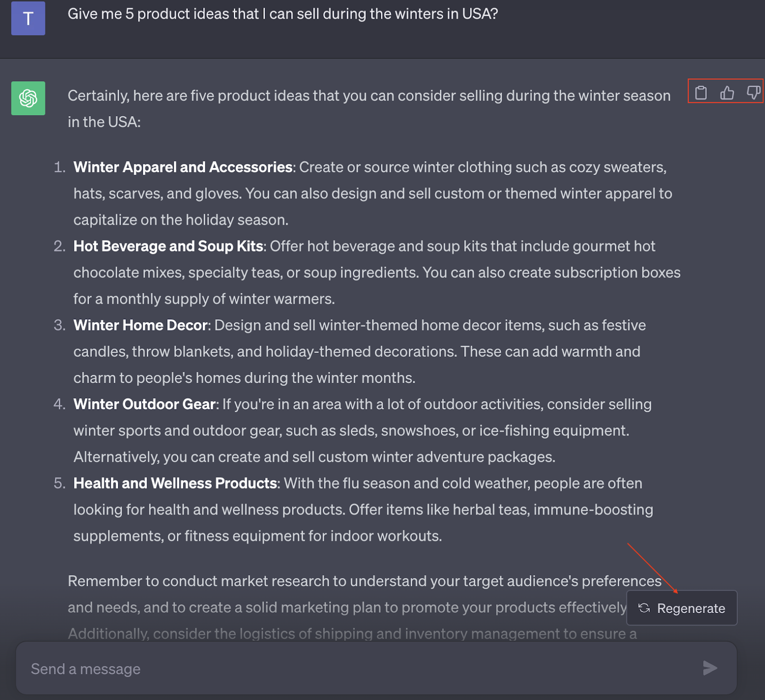Copy the response with the clipboard icon
Screen dimensions: 765x700
click(x=700, y=92)
